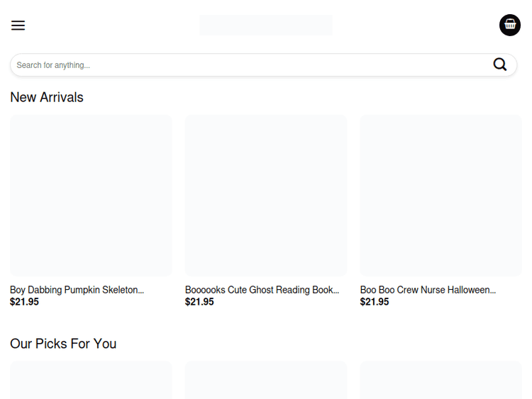Click the $21.95 price under Boy Dabbing Pumpkin
Image resolution: width=532 pixels, height=399 pixels.
pyautogui.click(x=25, y=302)
